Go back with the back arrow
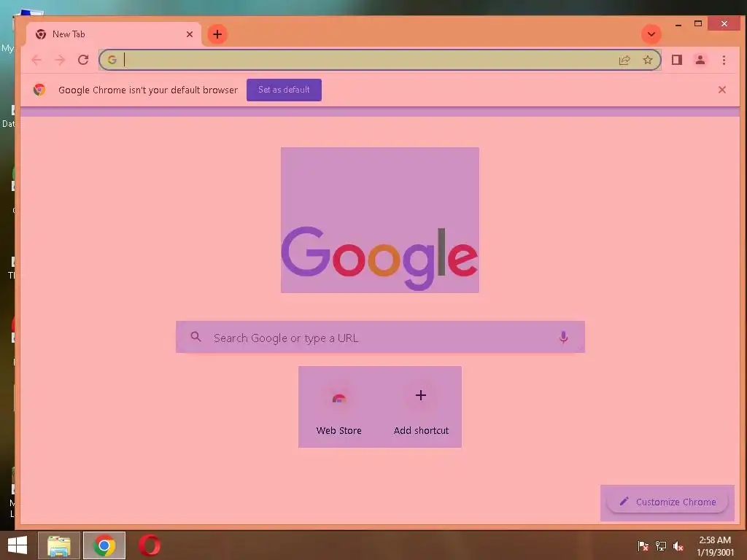The height and width of the screenshot is (560, 747). [36, 60]
